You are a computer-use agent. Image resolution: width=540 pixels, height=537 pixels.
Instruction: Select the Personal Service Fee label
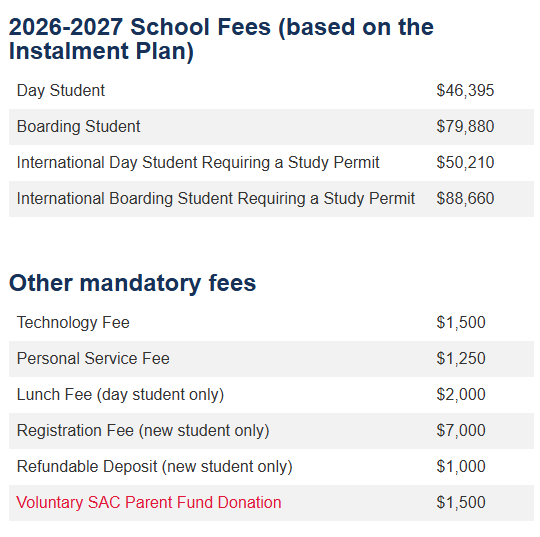pyautogui.click(x=93, y=359)
